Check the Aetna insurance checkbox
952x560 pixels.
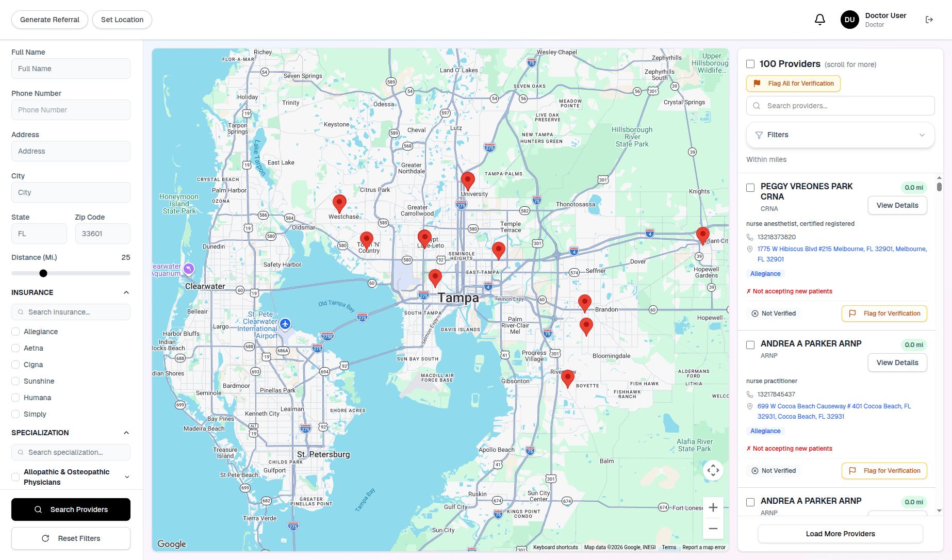pos(15,348)
